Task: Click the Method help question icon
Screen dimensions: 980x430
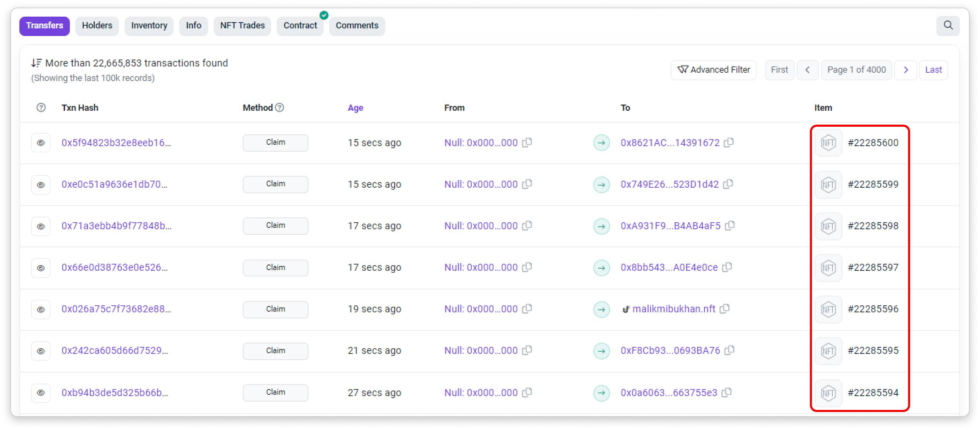Action: click(x=280, y=108)
